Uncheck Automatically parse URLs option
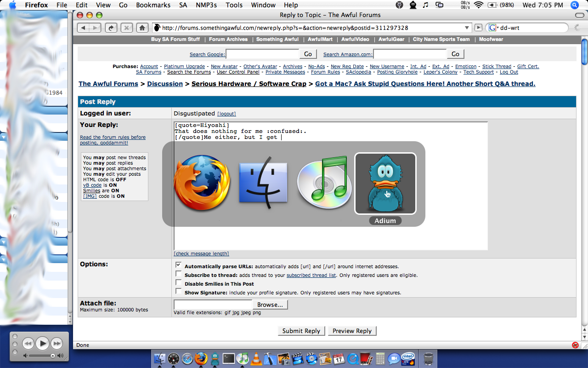The width and height of the screenshot is (588, 368). click(x=178, y=265)
